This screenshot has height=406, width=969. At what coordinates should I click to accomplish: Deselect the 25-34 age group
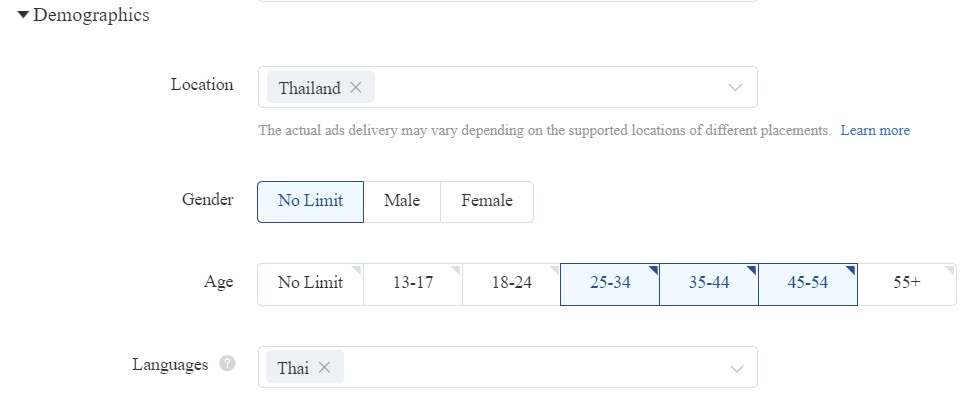coord(610,284)
